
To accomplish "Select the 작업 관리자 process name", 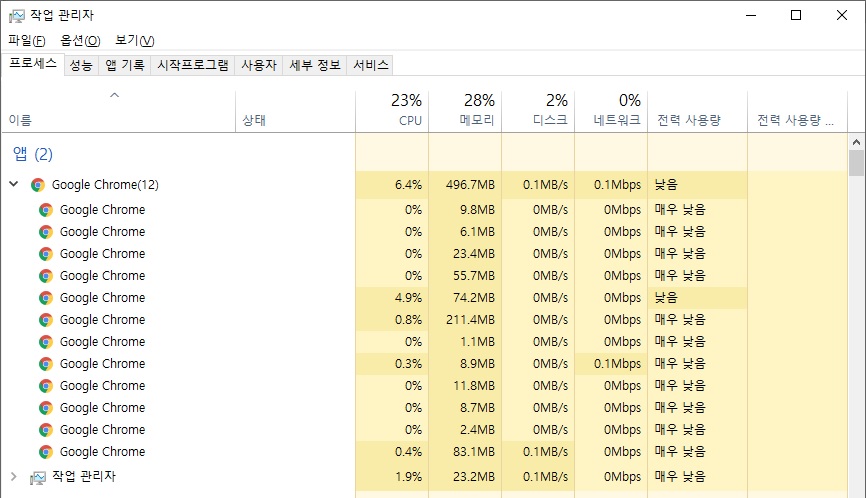I will (x=84, y=476).
